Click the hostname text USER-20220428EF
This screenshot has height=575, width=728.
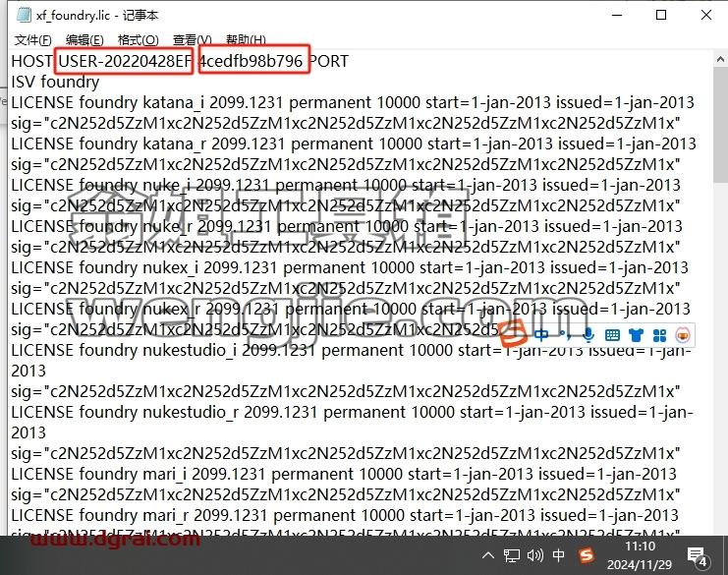coord(125,61)
